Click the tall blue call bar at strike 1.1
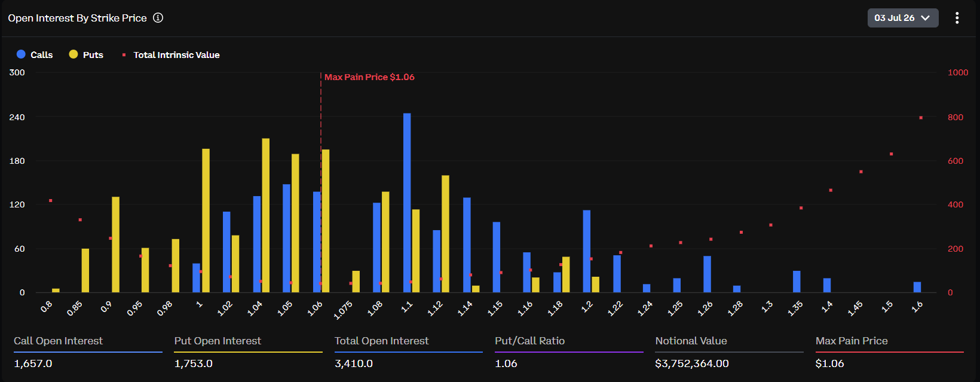This screenshot has width=980, height=382. pos(407,203)
